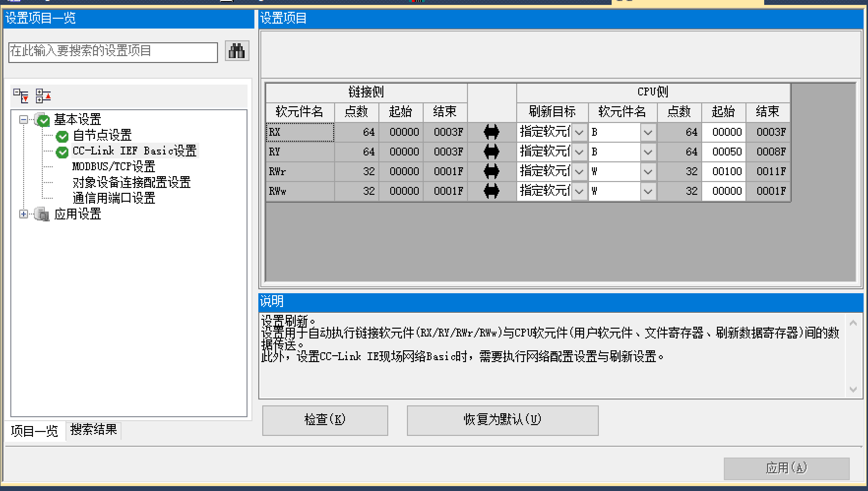Click the settings search input field
Image resolution: width=868 pixels, height=491 pixels.
(x=113, y=52)
